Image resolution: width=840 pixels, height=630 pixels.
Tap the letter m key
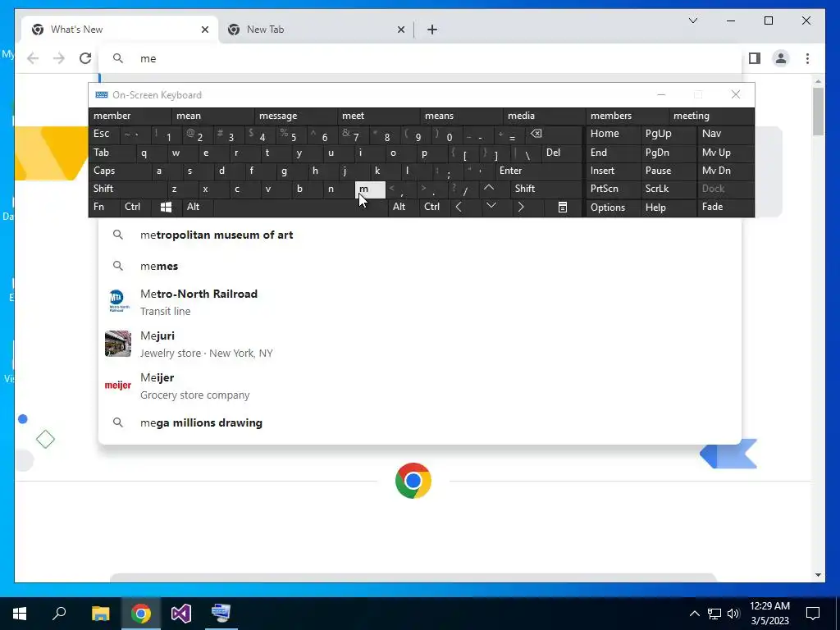370,189
